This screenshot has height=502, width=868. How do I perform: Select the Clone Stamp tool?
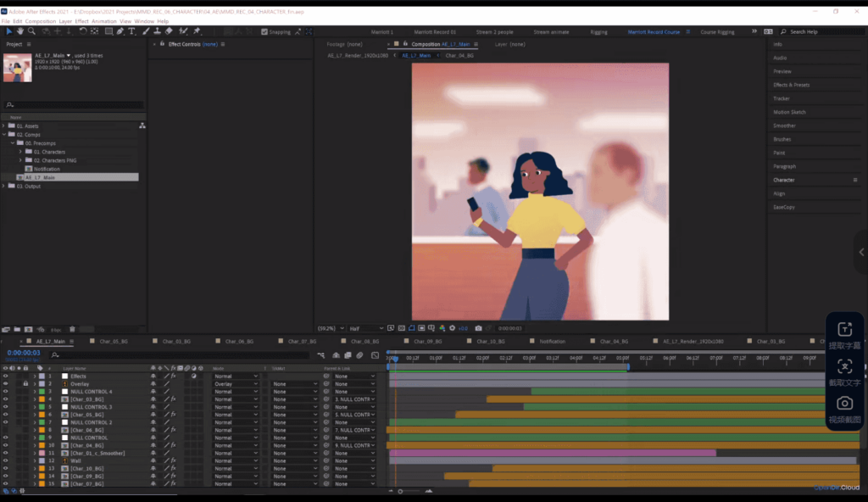tap(157, 31)
